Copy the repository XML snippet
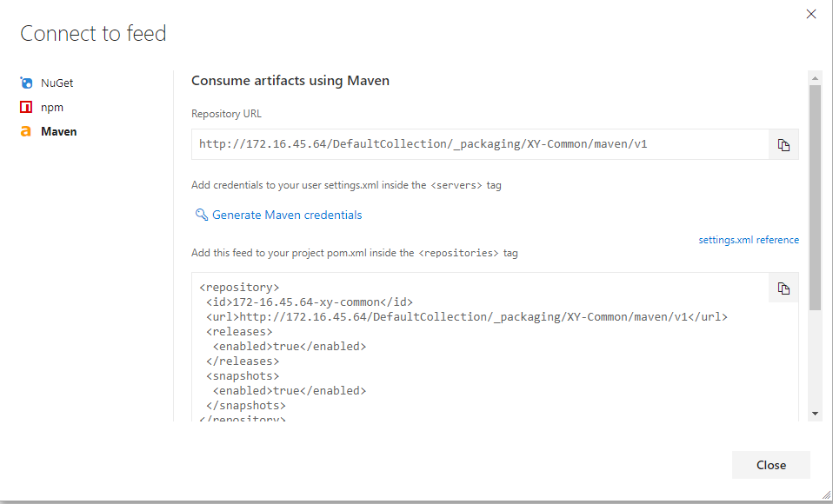The image size is (833, 504). 783,288
